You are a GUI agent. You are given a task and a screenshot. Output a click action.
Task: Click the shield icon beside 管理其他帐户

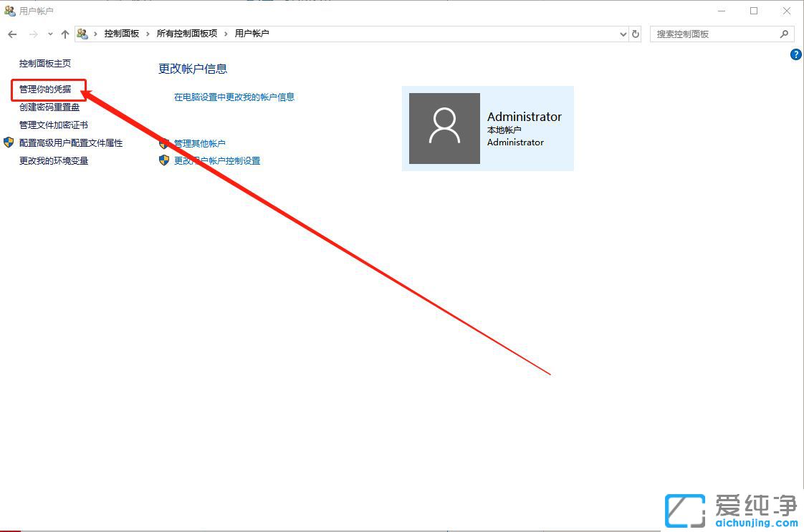(x=164, y=143)
